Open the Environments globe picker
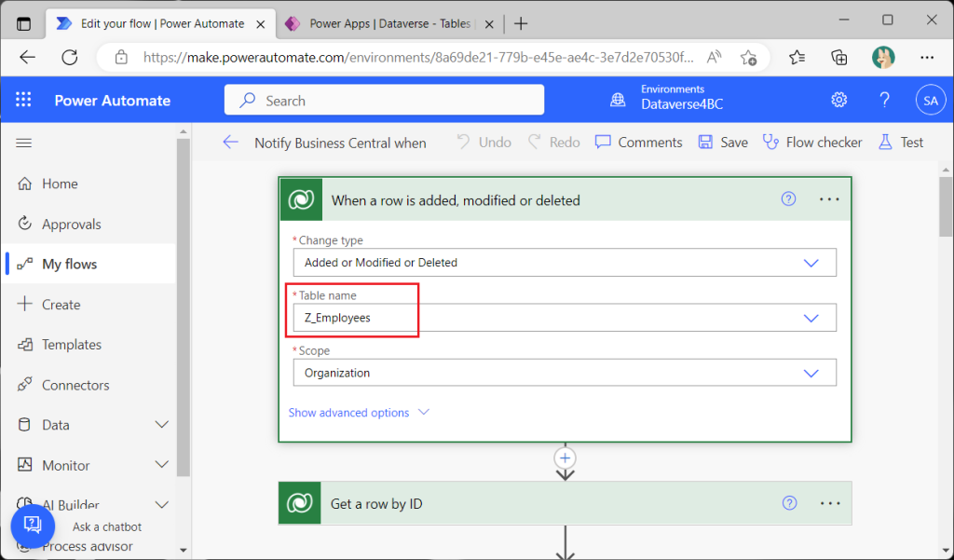The height and width of the screenshot is (560, 954). 618,100
